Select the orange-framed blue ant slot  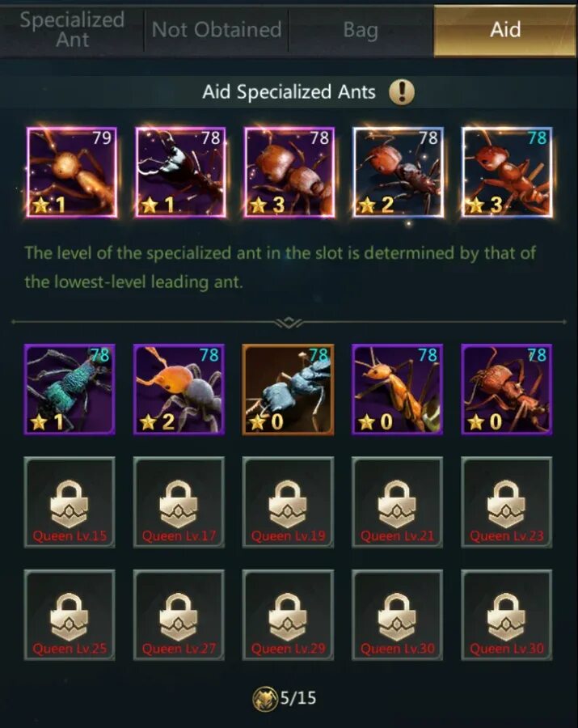click(288, 390)
